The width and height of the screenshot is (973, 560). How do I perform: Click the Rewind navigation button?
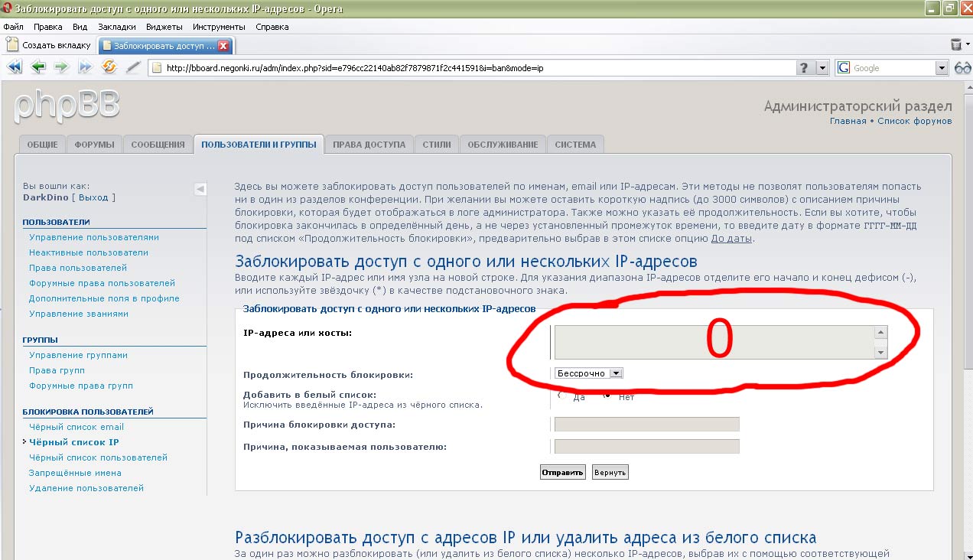coord(15,67)
